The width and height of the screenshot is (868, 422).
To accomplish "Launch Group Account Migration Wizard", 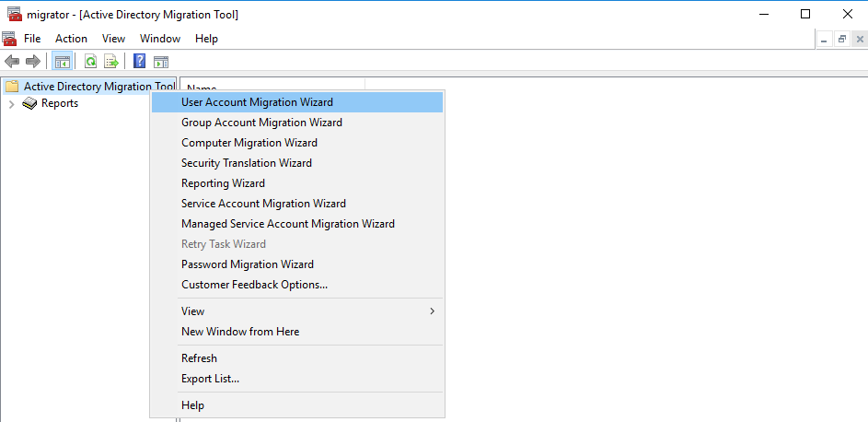I will [297, 123].
